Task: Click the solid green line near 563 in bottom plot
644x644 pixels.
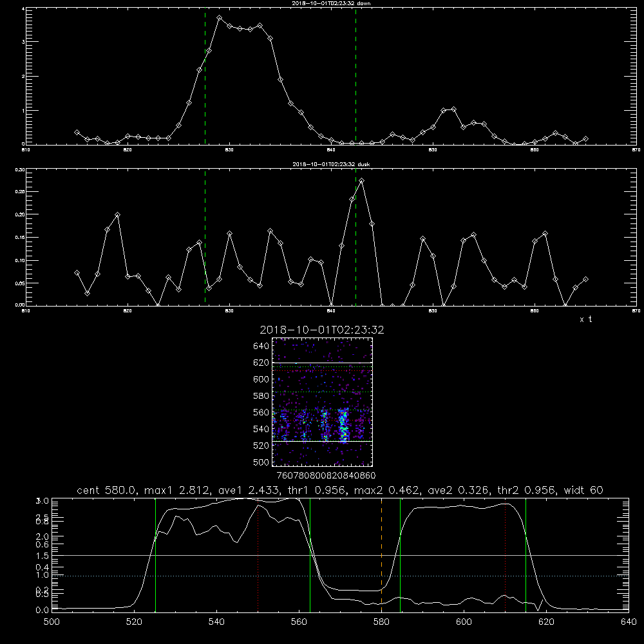Action: 310,554
